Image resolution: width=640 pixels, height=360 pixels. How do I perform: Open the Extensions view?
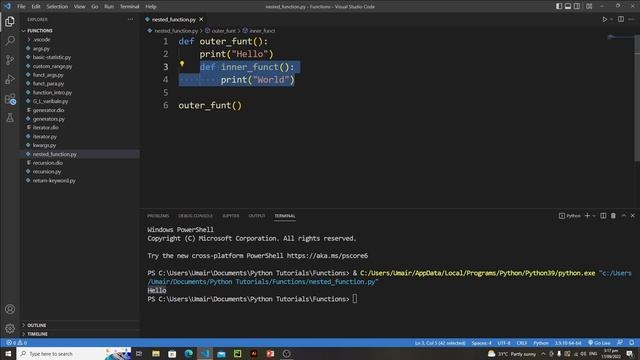point(10,99)
